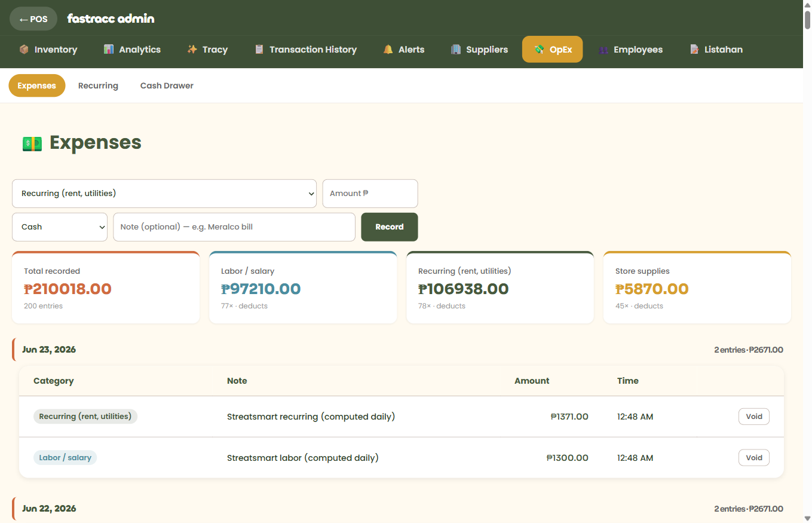Click the Time column header

[x=628, y=381]
